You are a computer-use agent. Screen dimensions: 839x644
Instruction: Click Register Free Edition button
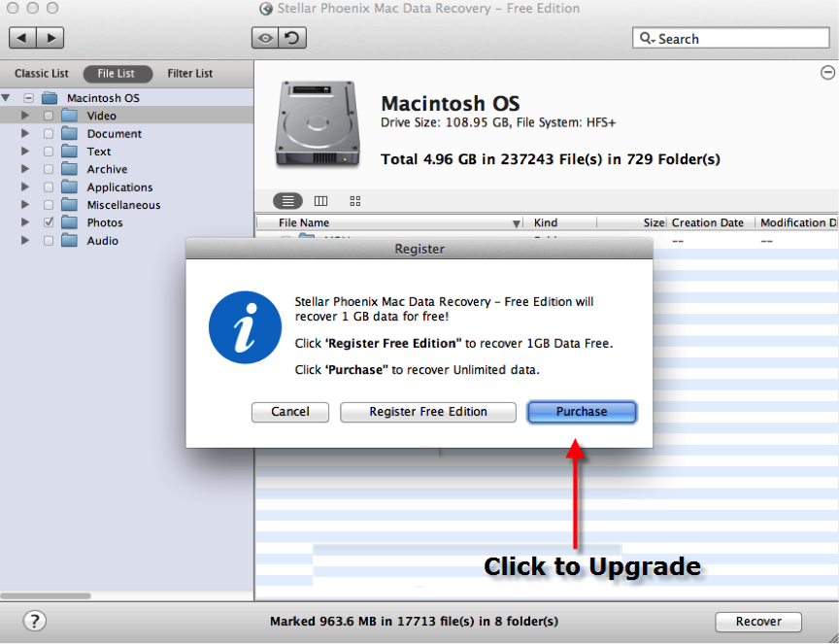[x=428, y=412]
